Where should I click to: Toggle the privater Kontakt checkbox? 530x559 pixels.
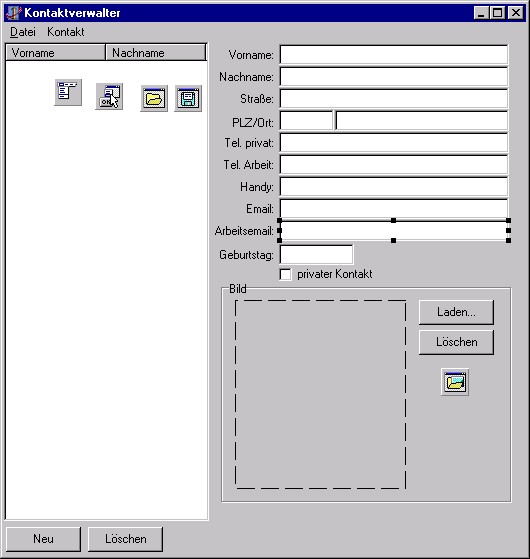click(x=285, y=275)
